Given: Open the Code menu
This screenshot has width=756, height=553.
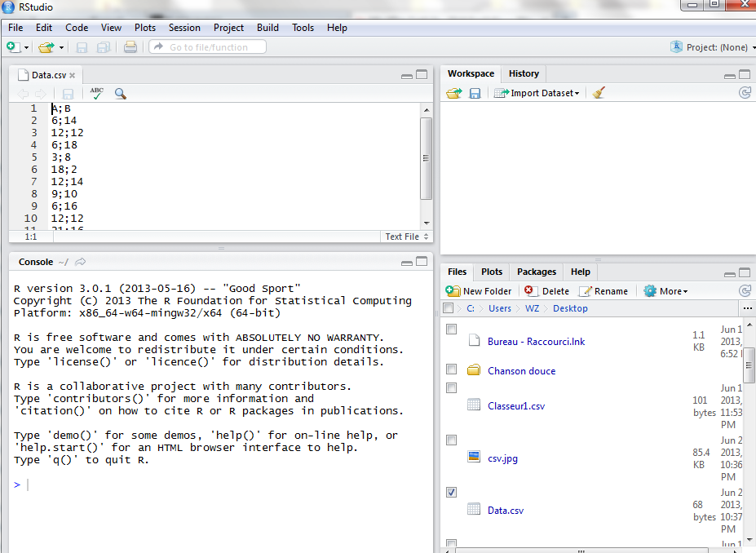Looking at the screenshot, I should 77,28.
